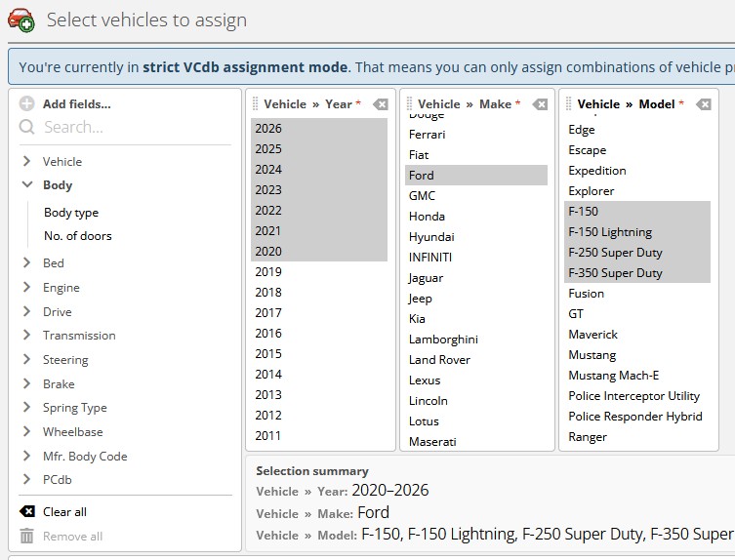This screenshot has width=735, height=560.
Task: Add the No. of doors field
Action: tap(77, 236)
